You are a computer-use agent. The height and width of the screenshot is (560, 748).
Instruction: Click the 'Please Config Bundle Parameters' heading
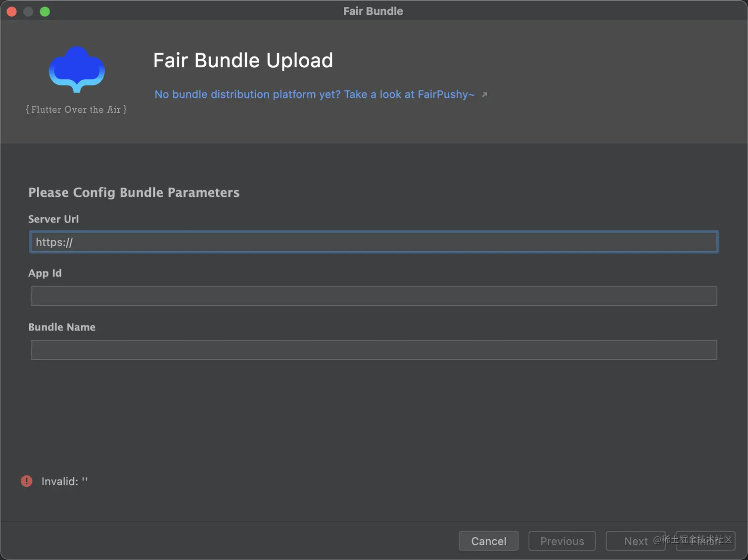coord(134,192)
